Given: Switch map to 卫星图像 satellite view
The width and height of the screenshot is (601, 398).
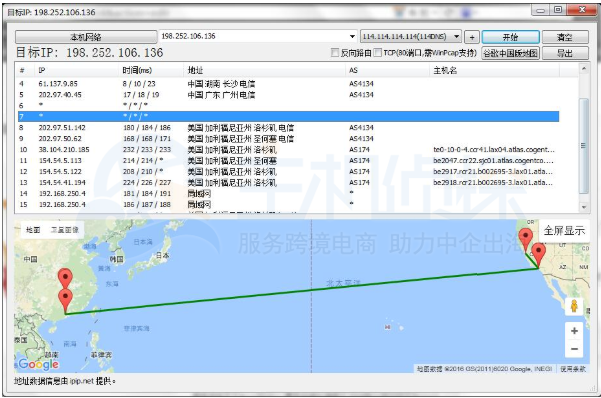Looking at the screenshot, I should [65, 230].
